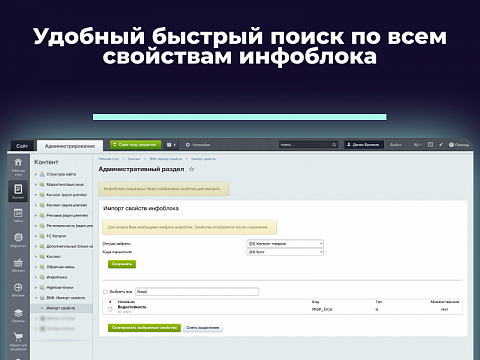The width and height of the screenshot is (480, 360).
Task: Go to Контент breadcrumb link
Action: tap(134, 159)
